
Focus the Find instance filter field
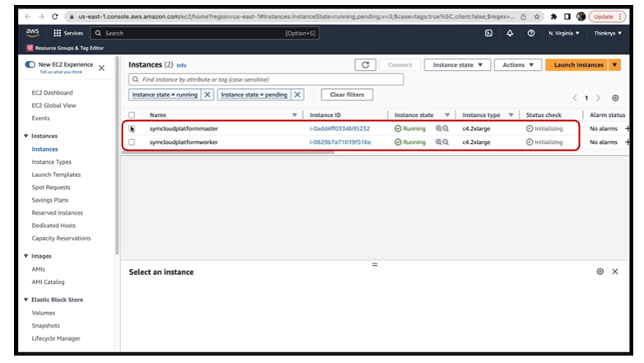pos(266,79)
